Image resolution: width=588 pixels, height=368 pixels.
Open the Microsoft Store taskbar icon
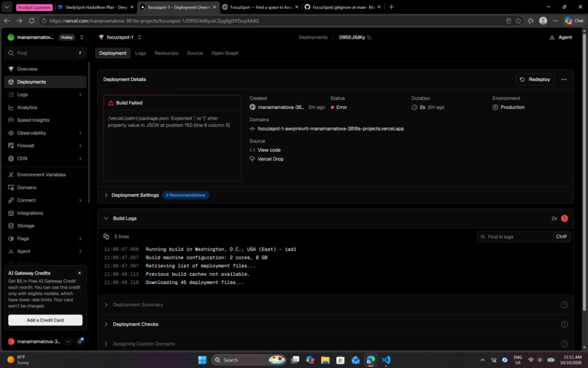(x=340, y=360)
